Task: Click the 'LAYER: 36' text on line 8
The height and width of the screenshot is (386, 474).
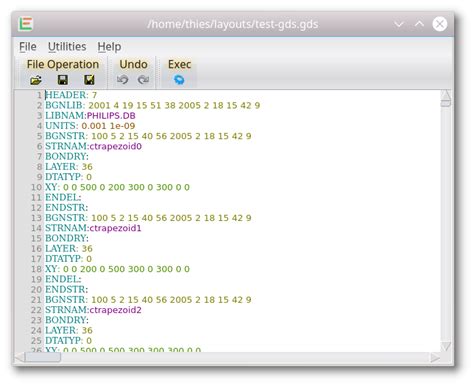Action: pos(69,167)
